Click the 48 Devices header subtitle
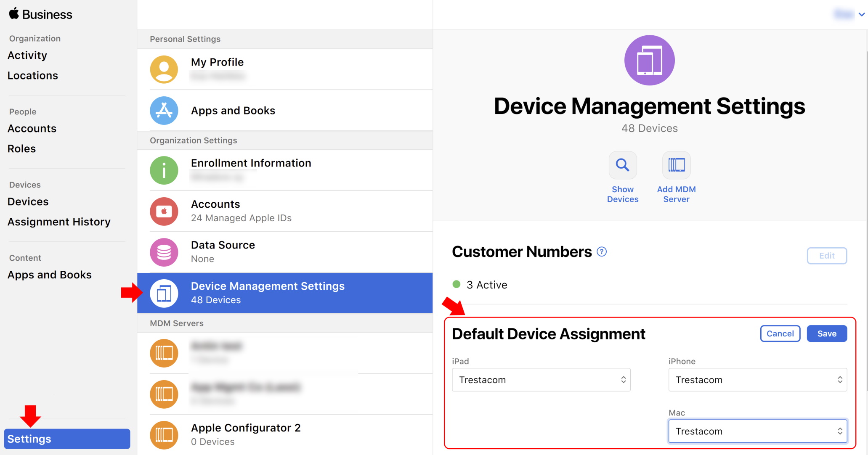This screenshot has height=455, width=868. pos(650,128)
